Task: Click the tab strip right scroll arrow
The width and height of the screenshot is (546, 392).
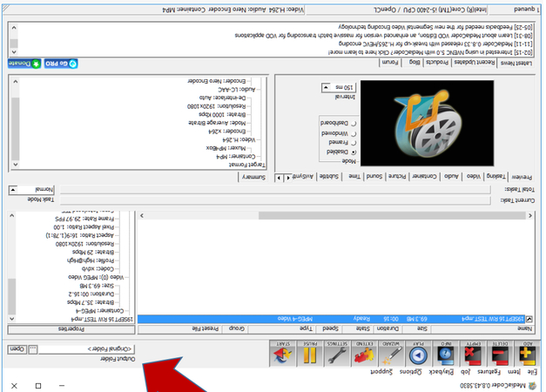Action: tap(279, 178)
